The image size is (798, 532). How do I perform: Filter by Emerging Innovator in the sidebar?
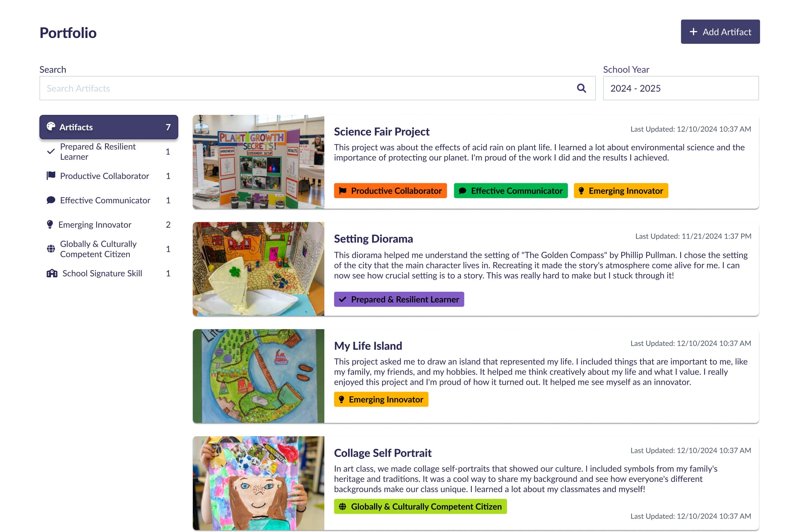tap(95, 224)
